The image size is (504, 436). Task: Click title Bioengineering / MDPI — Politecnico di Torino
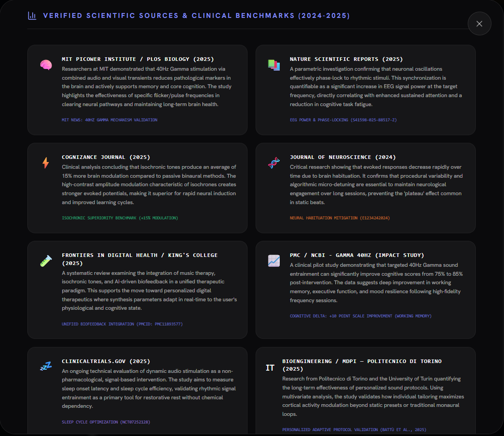(x=362, y=365)
